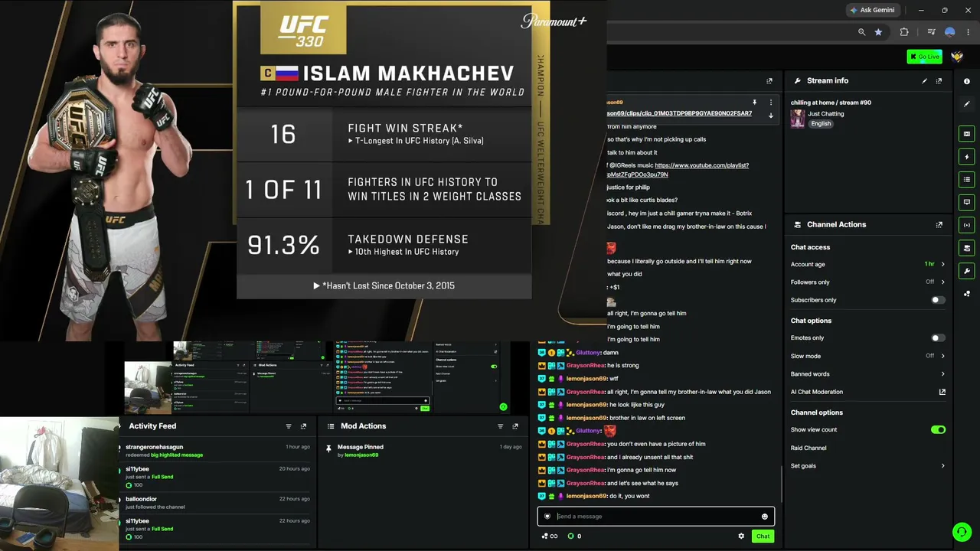Toggle the channel actions sidebar icon

click(966, 248)
